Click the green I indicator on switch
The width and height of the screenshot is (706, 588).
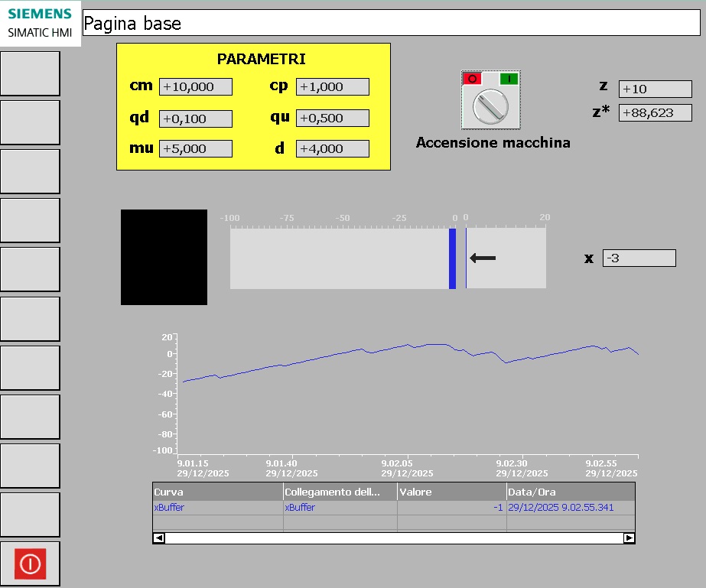tap(509, 79)
